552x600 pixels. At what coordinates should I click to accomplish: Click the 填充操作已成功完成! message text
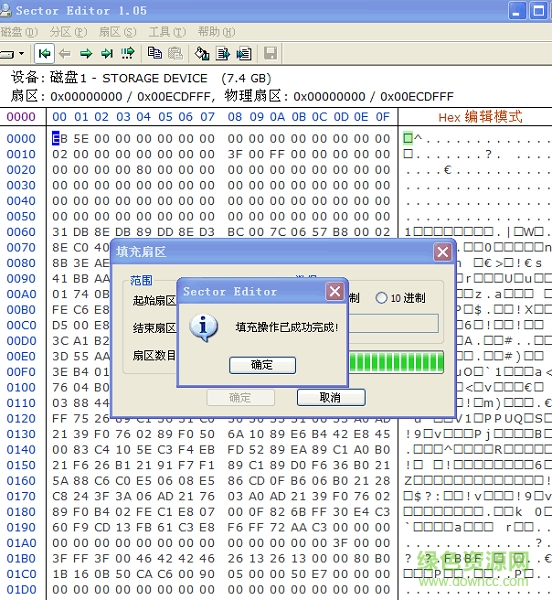point(287,327)
